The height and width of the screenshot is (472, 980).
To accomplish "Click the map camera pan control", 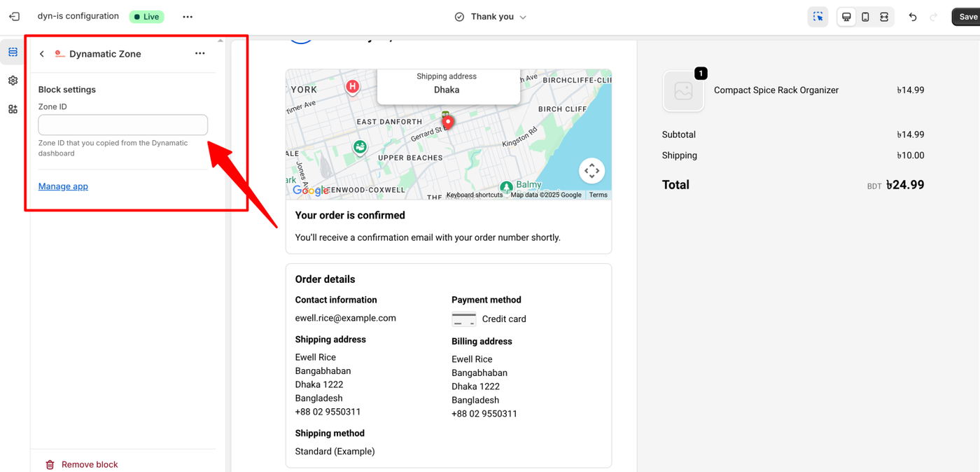I will tap(591, 171).
